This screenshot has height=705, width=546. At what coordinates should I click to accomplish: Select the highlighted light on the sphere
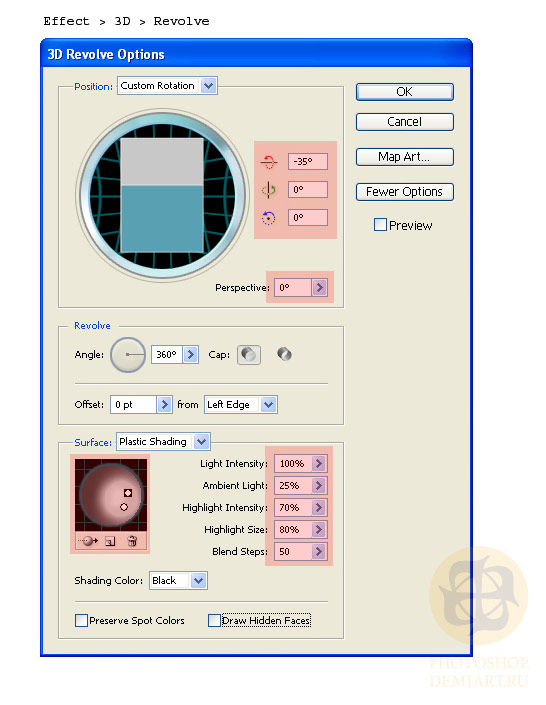[128, 493]
